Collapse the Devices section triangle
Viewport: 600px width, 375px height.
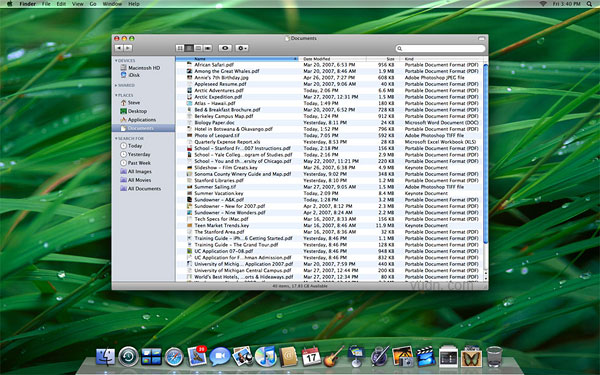[x=116, y=61]
